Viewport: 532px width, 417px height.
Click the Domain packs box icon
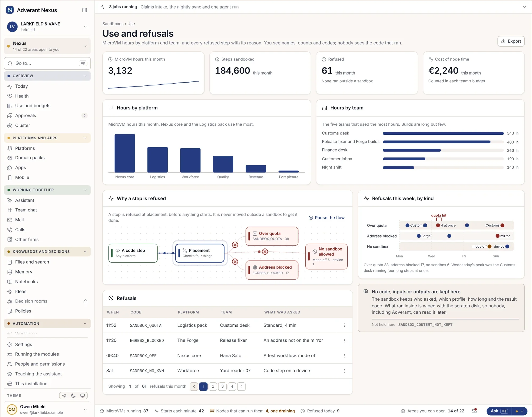point(10,158)
